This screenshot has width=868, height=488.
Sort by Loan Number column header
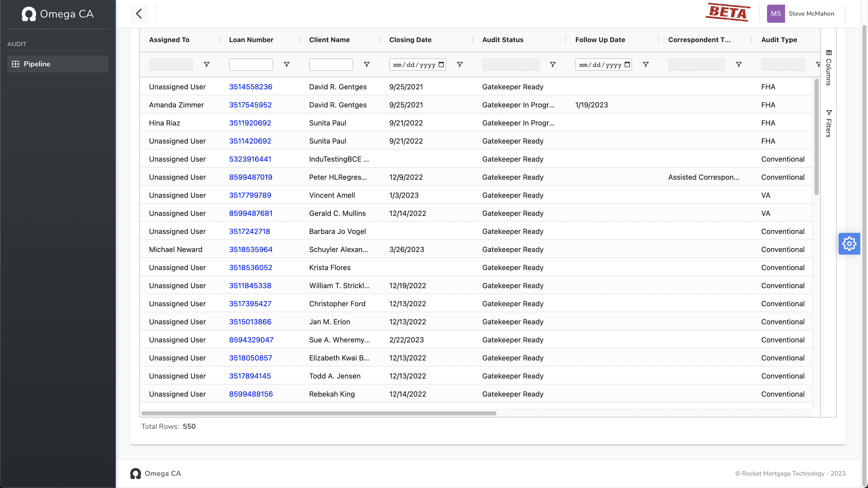click(251, 40)
